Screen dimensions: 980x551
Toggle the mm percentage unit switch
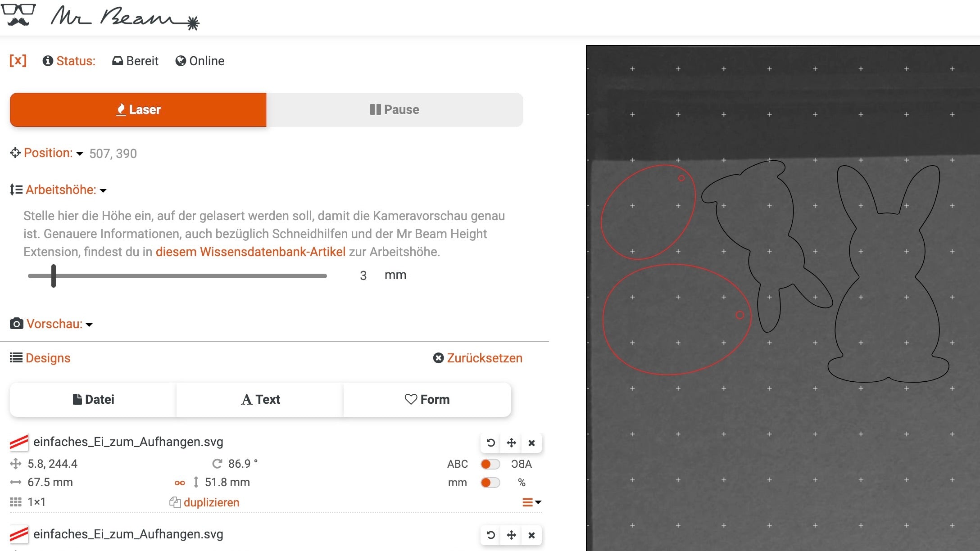(490, 483)
